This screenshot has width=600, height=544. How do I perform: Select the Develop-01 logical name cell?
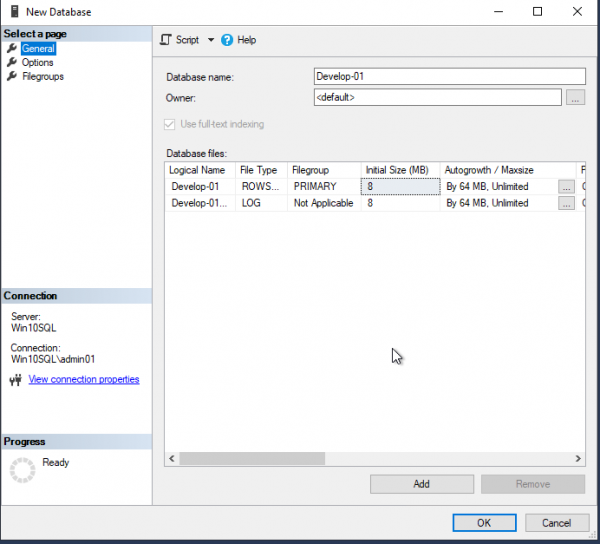click(200, 187)
